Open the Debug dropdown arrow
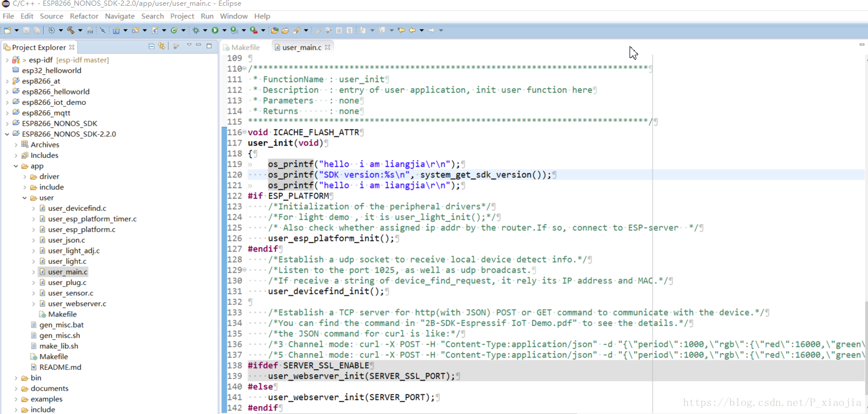868x414 pixels. click(205, 30)
